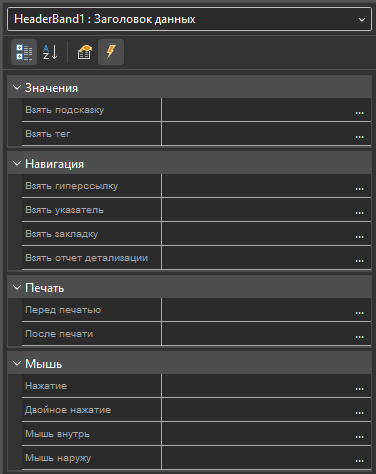
Task: Collapse the Навигация category
Action: 17,164
